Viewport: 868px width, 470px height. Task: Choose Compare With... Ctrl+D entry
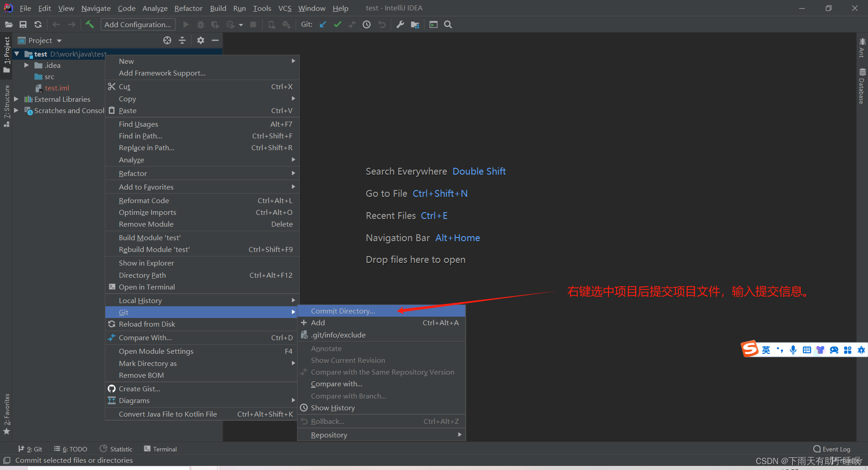pos(202,337)
